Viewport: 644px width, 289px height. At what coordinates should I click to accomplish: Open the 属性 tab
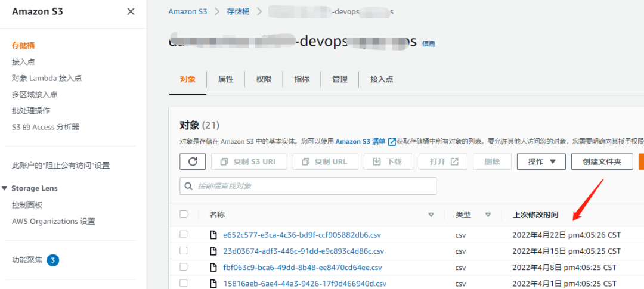(x=225, y=79)
